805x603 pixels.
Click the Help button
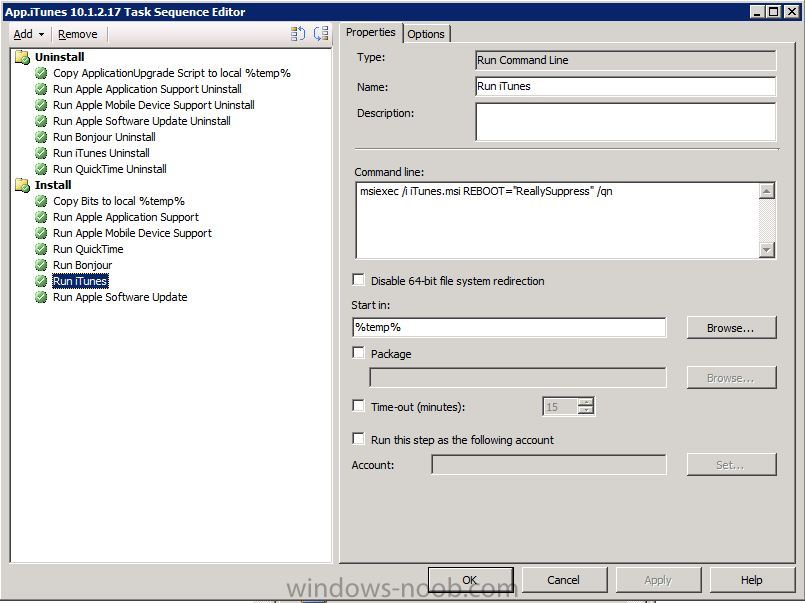pyautogui.click(x=752, y=580)
